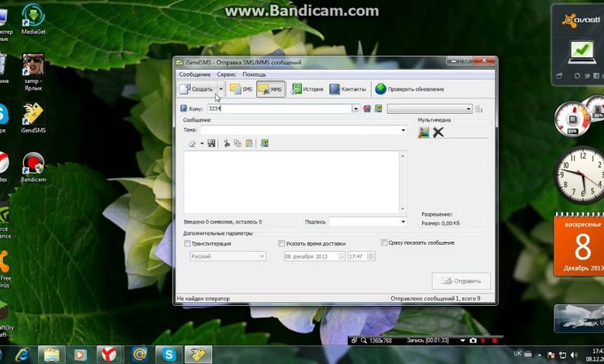
Task: Tick the Сразу показать сообщение checkbox
Action: point(385,242)
